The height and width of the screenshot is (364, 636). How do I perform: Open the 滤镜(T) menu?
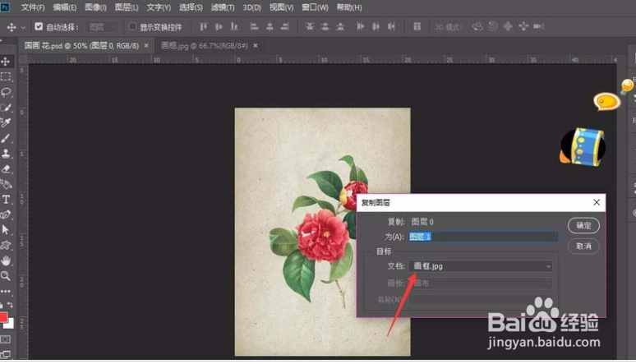tap(223, 7)
